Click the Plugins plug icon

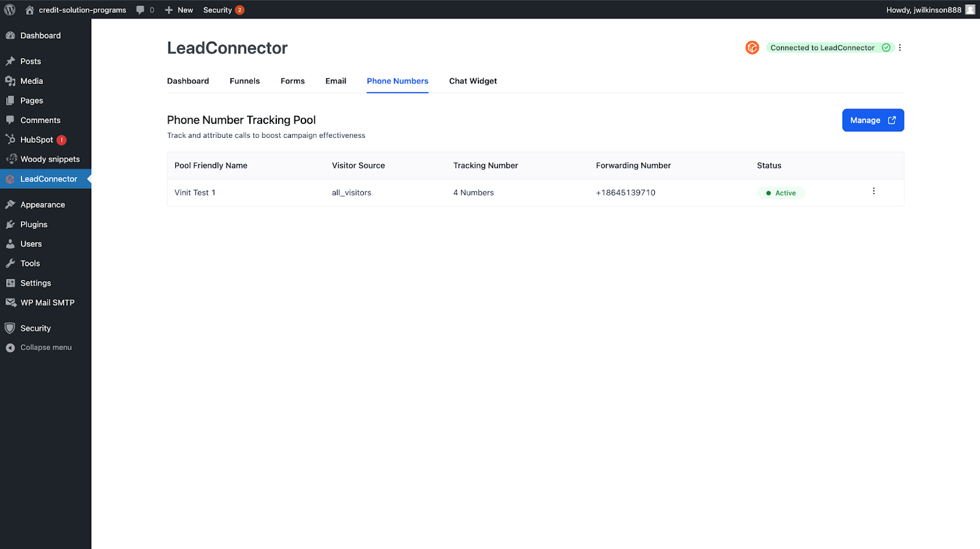pyautogui.click(x=10, y=224)
